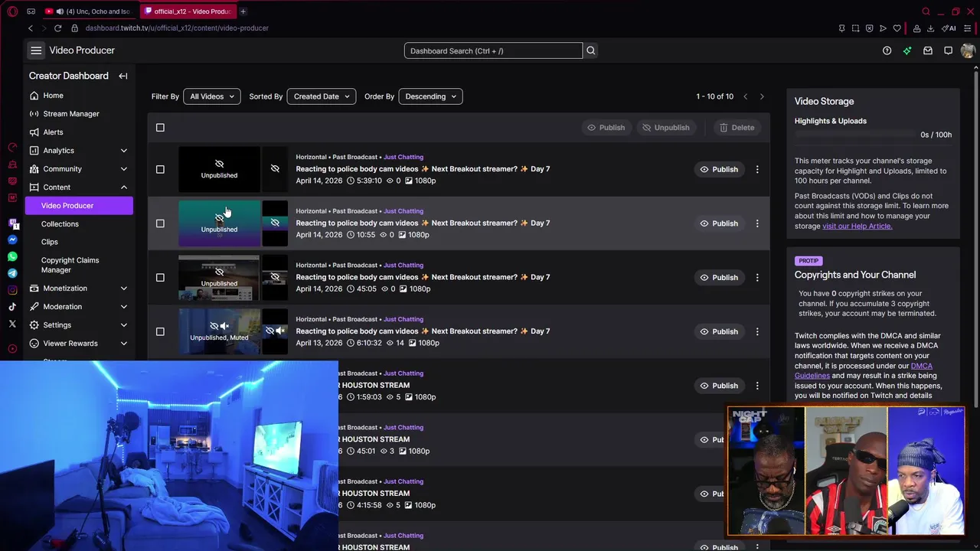
Task: Expand the Viewer Rewards sidebar section
Action: pyautogui.click(x=79, y=344)
